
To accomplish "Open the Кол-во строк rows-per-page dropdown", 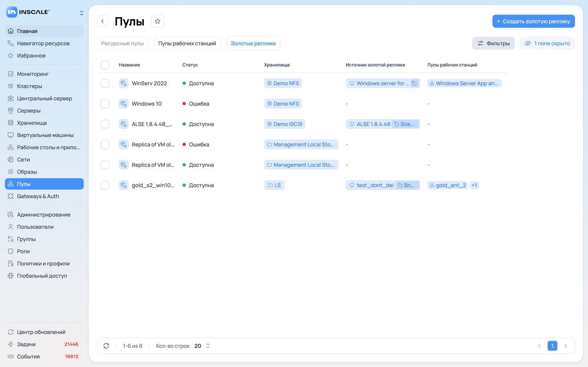I will (x=202, y=346).
